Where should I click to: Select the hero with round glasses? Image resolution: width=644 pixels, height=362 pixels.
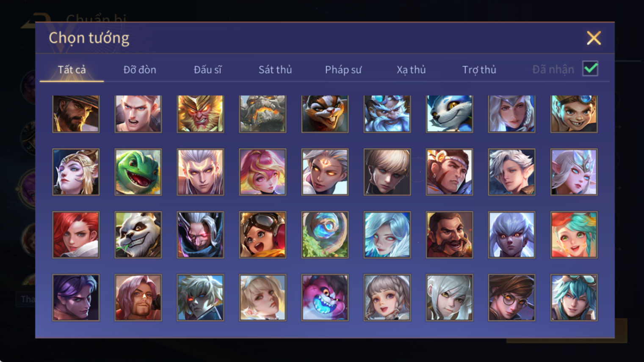(511, 297)
